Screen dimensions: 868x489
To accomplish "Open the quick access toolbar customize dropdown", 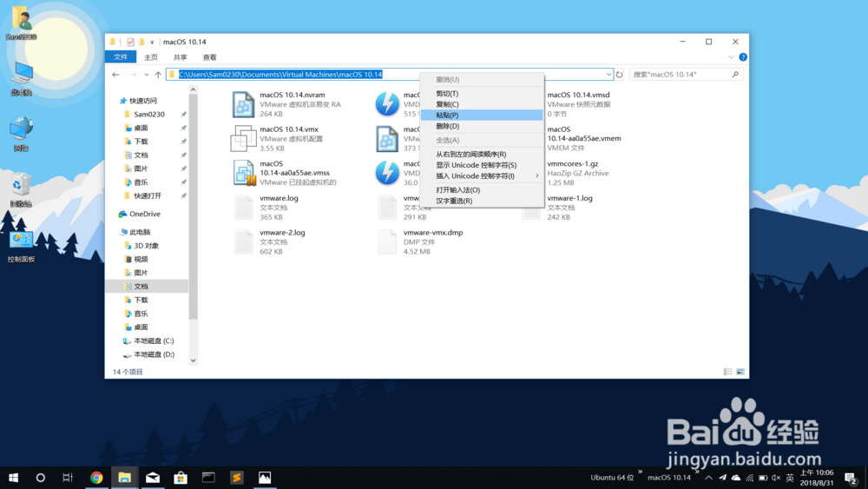I will click(x=152, y=42).
